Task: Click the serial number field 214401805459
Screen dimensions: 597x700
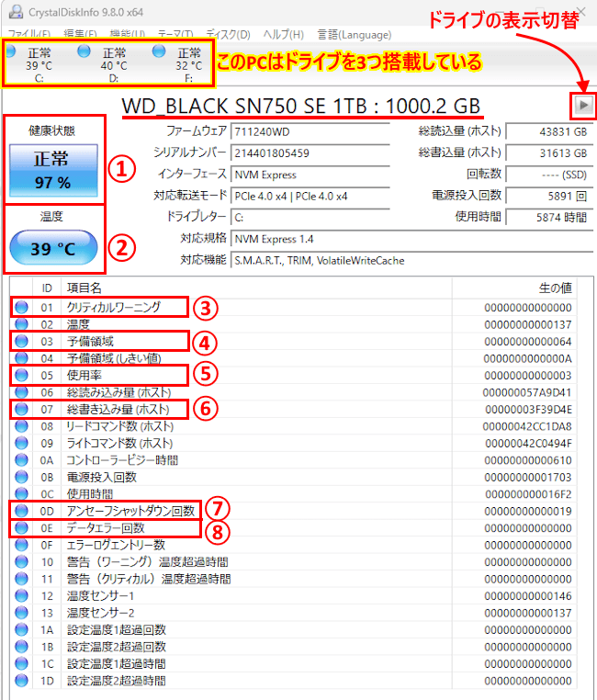Action: [310, 153]
